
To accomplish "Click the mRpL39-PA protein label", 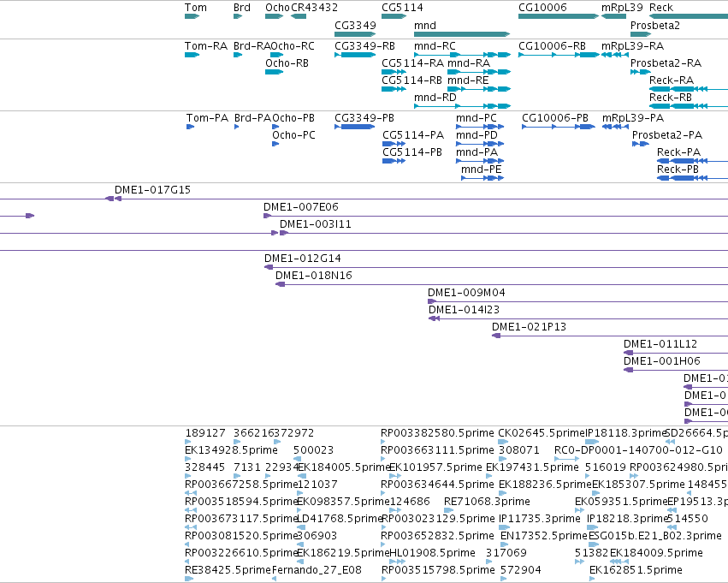I will pyautogui.click(x=633, y=118).
